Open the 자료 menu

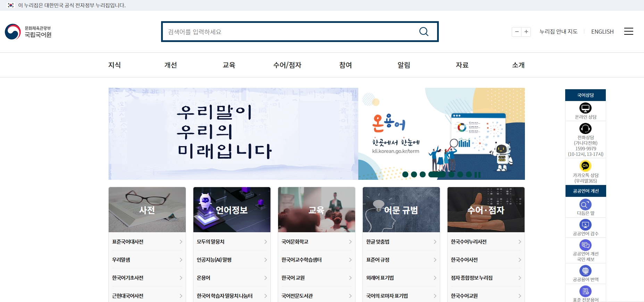point(462,65)
